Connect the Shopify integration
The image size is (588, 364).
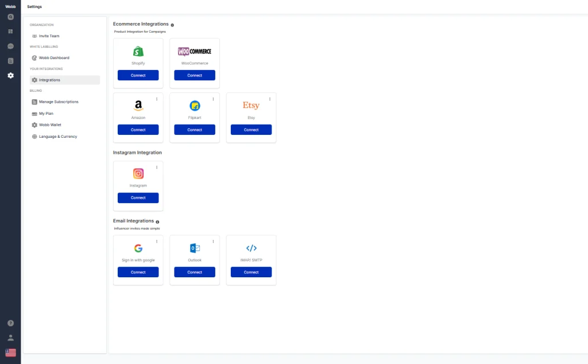pos(138,75)
